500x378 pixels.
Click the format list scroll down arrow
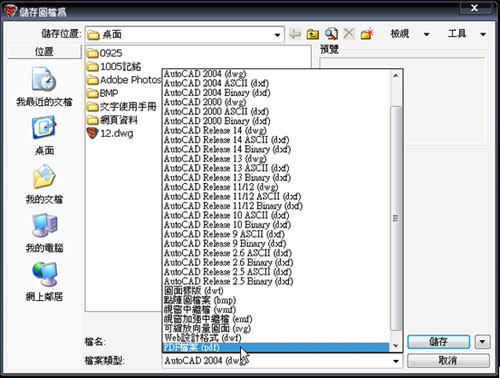click(x=396, y=346)
